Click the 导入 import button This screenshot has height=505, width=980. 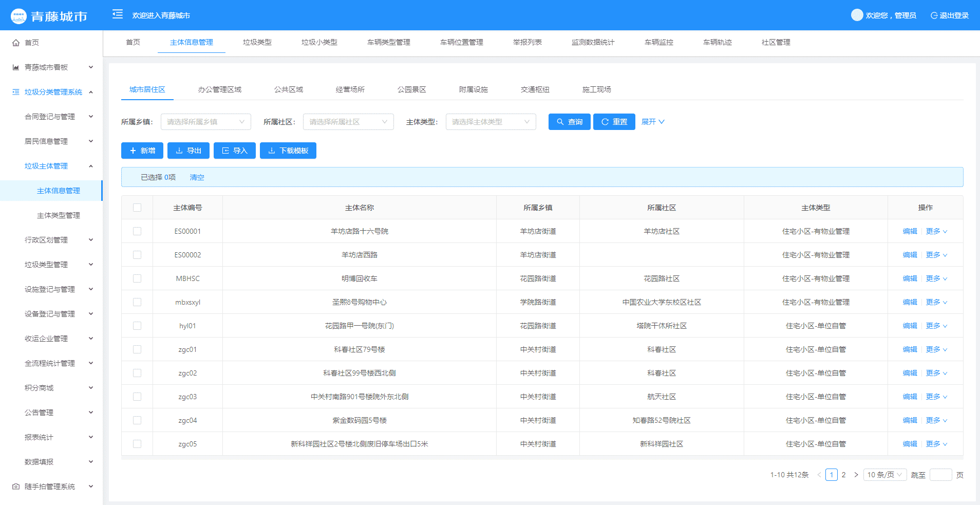235,151
